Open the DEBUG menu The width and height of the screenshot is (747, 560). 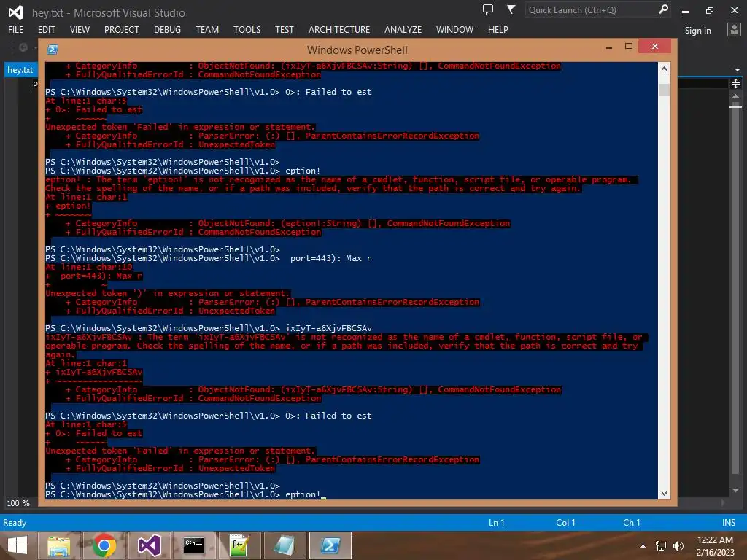click(x=167, y=29)
